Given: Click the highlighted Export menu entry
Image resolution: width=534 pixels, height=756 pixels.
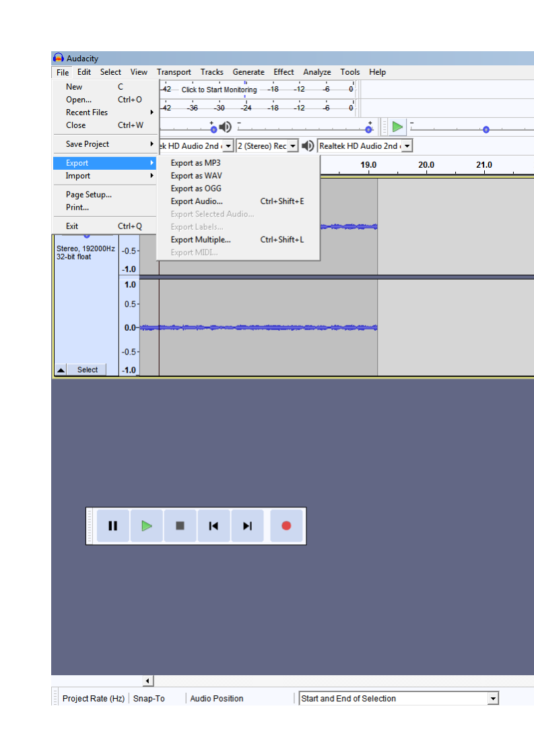Looking at the screenshot, I should (104, 163).
